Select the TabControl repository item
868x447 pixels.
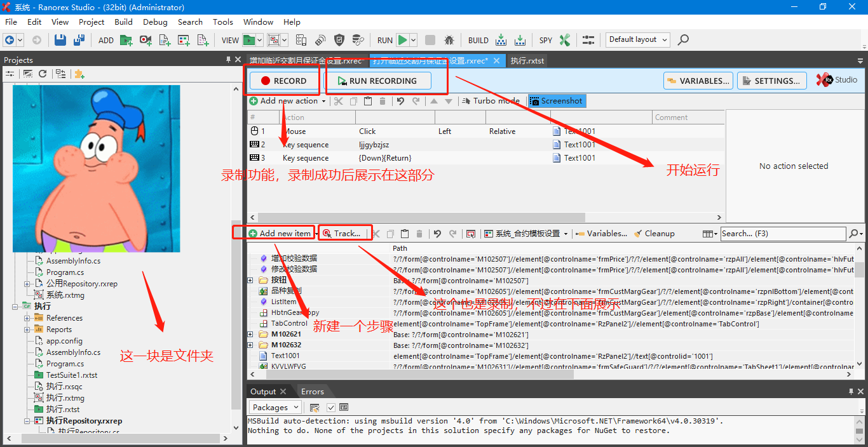click(x=289, y=324)
